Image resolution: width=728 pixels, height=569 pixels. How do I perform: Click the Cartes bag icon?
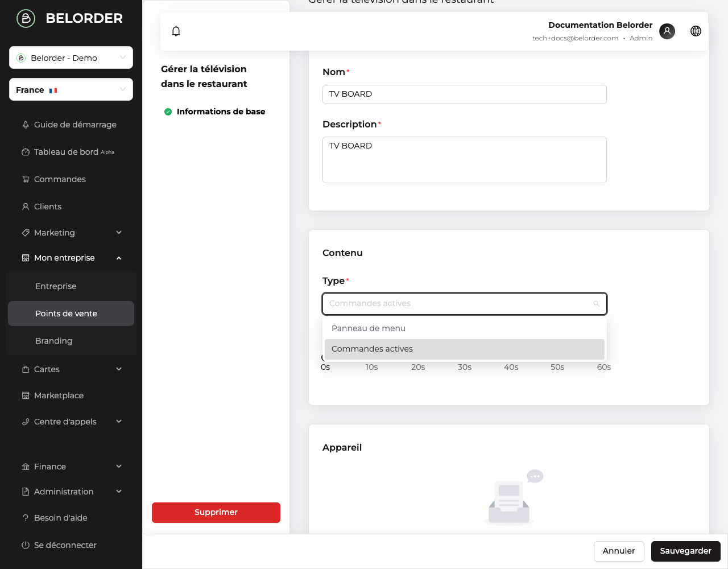coord(26,369)
